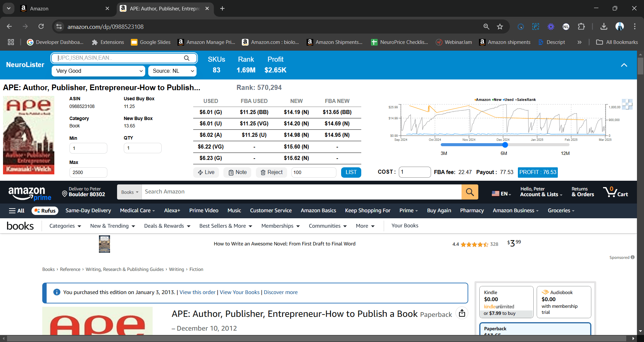Click the share icon beside book title

point(462,313)
